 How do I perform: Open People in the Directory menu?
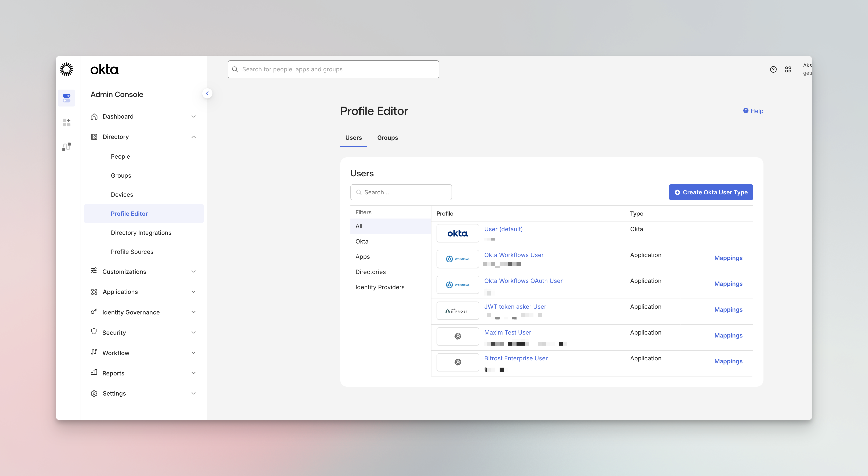(120, 156)
